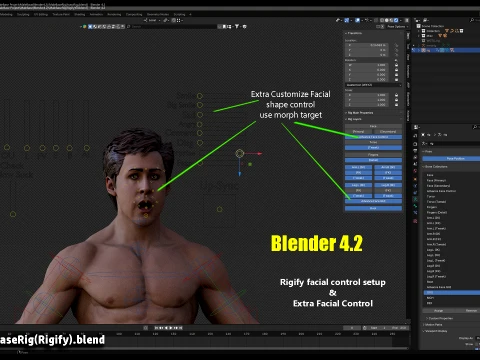Switch to the UV Editing workspace tab
480x360 pixels.
41,14
